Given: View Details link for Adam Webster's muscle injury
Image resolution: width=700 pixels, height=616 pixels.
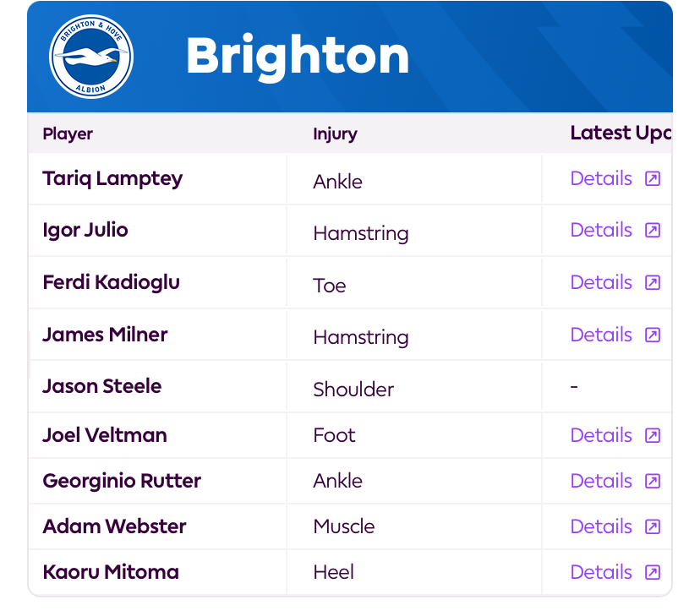Looking at the screenshot, I should pyautogui.click(x=601, y=526).
